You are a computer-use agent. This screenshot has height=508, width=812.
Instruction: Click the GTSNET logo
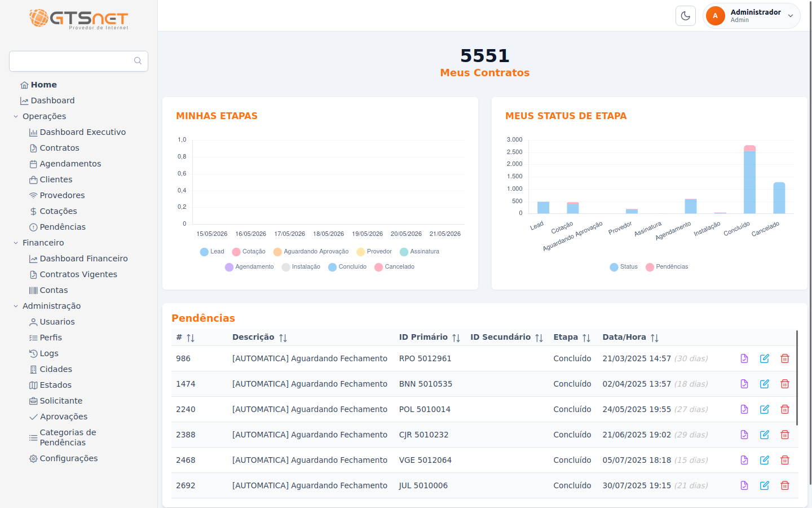coord(78,19)
